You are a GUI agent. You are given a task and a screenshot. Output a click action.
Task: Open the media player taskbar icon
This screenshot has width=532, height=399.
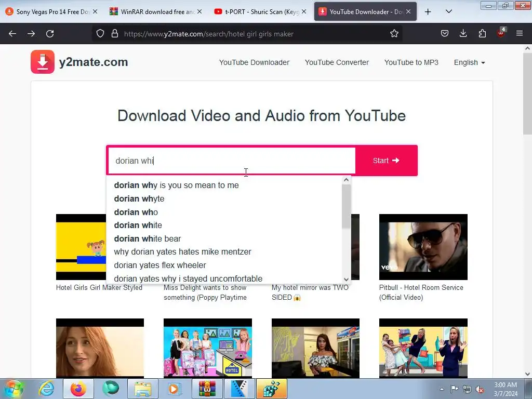tap(175, 389)
